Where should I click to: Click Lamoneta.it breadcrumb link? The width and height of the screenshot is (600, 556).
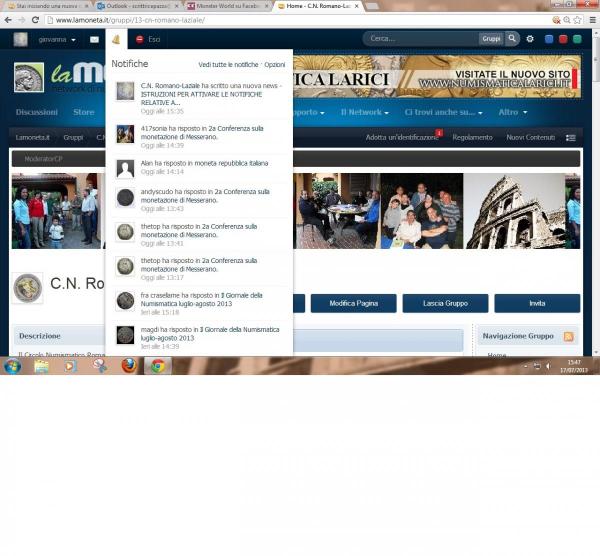(x=33, y=137)
